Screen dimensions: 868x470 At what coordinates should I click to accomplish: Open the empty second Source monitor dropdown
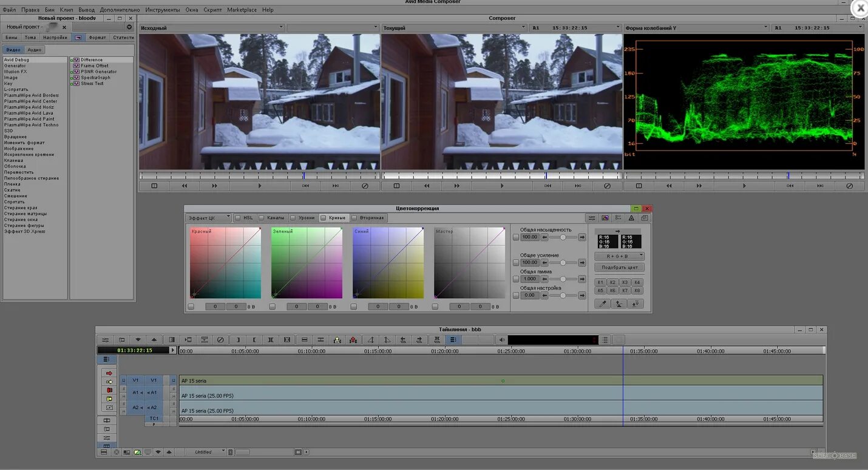coord(333,28)
